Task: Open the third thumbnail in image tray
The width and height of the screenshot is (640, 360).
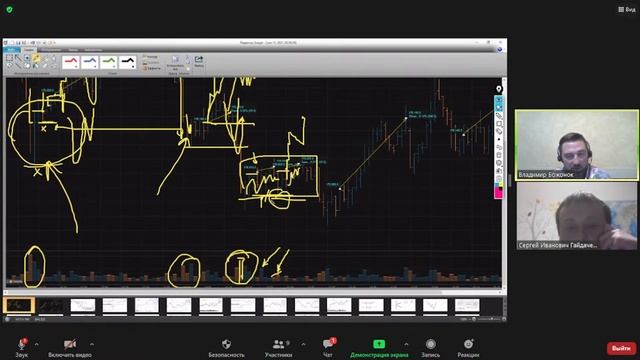Action: click(83, 306)
